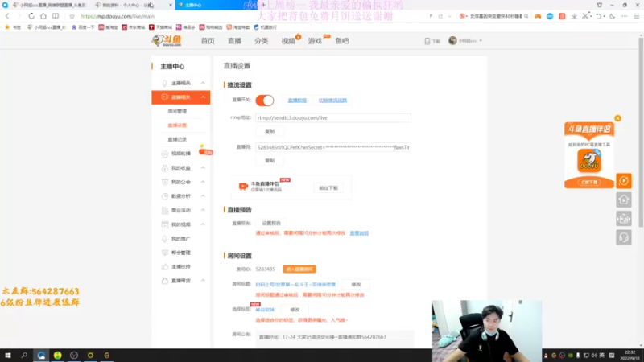This screenshot has height=362, width=644.
Task: Open the 京东商城 bookmark
Action: (134, 27)
